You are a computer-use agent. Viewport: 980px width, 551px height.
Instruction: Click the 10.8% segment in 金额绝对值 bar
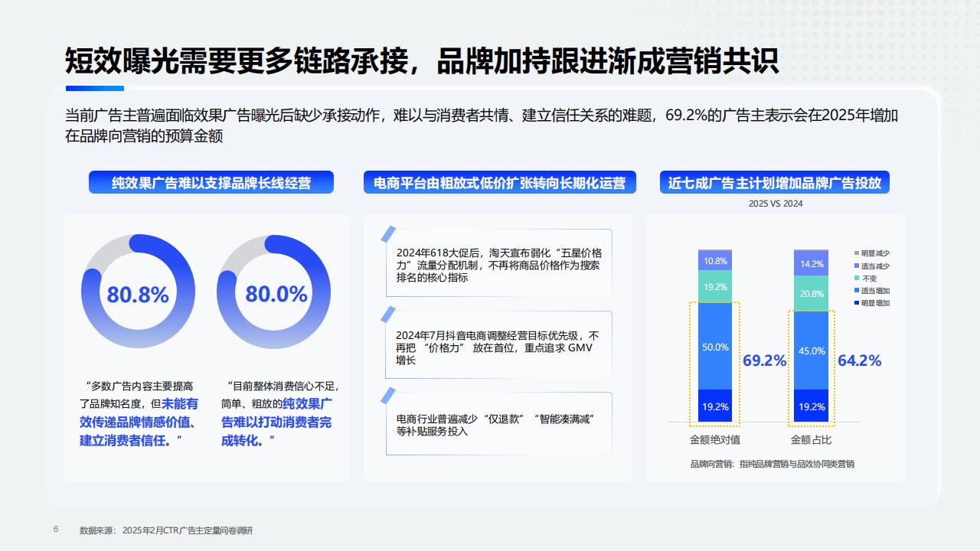click(x=715, y=261)
